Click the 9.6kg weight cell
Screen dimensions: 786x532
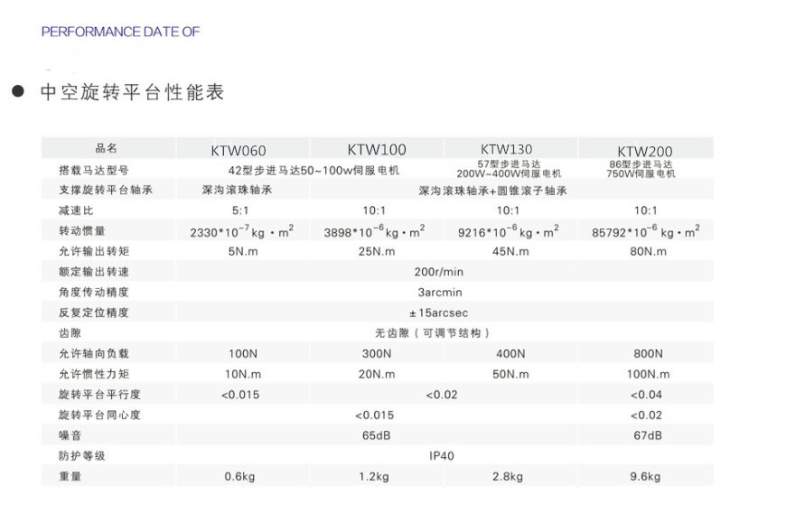pos(646,477)
